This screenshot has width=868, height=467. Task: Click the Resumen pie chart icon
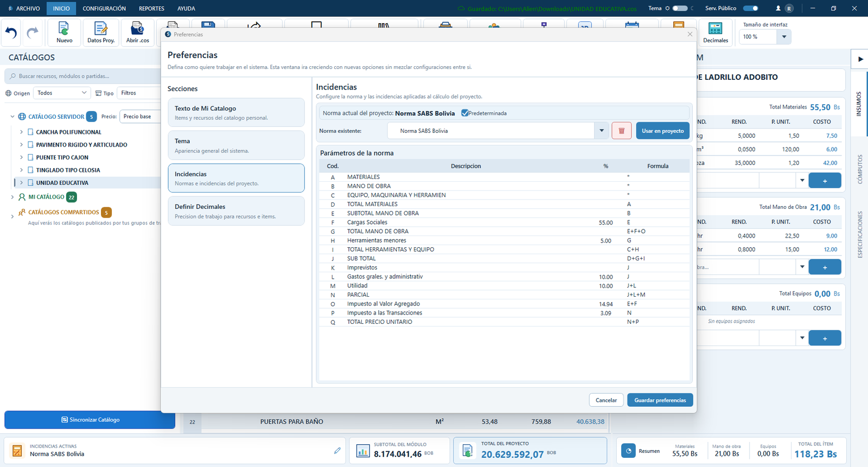(628, 451)
